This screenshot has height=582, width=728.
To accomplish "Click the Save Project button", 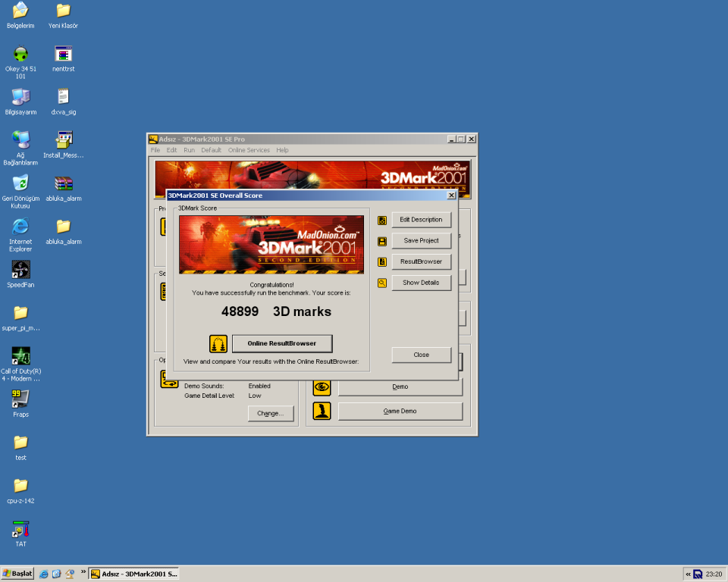I will 421,240.
